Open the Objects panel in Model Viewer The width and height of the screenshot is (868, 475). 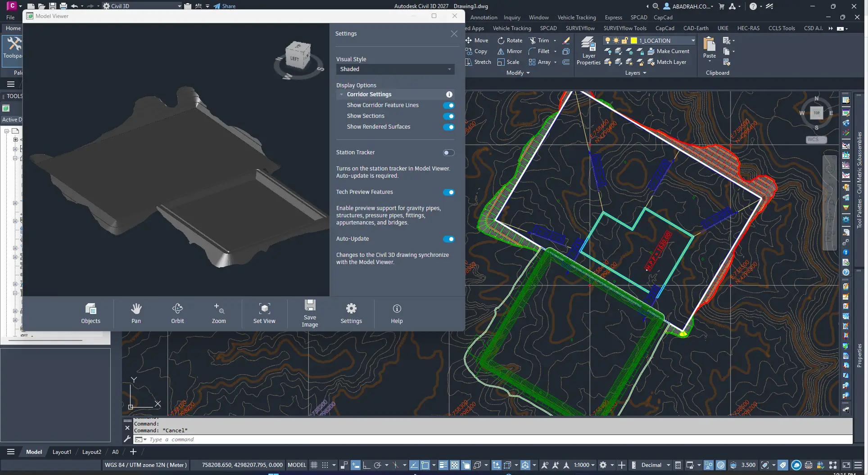[90, 313]
